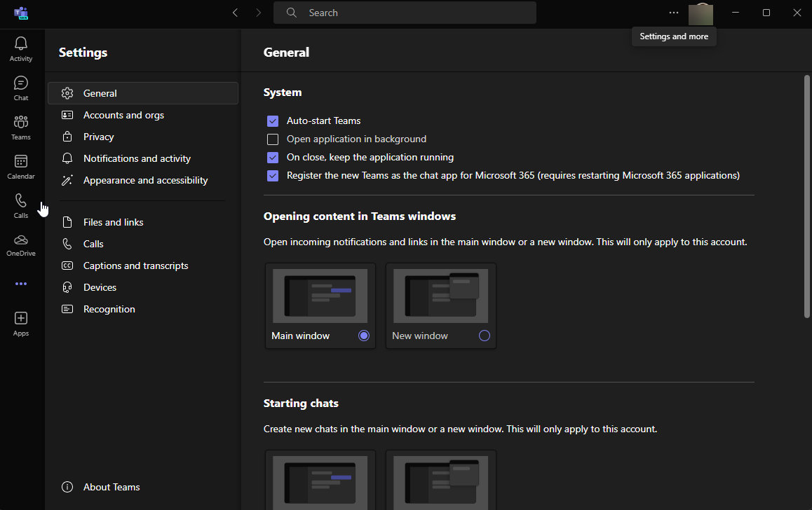Uncheck Auto-start Teams
Image resolution: width=812 pixels, height=510 pixels.
273,121
